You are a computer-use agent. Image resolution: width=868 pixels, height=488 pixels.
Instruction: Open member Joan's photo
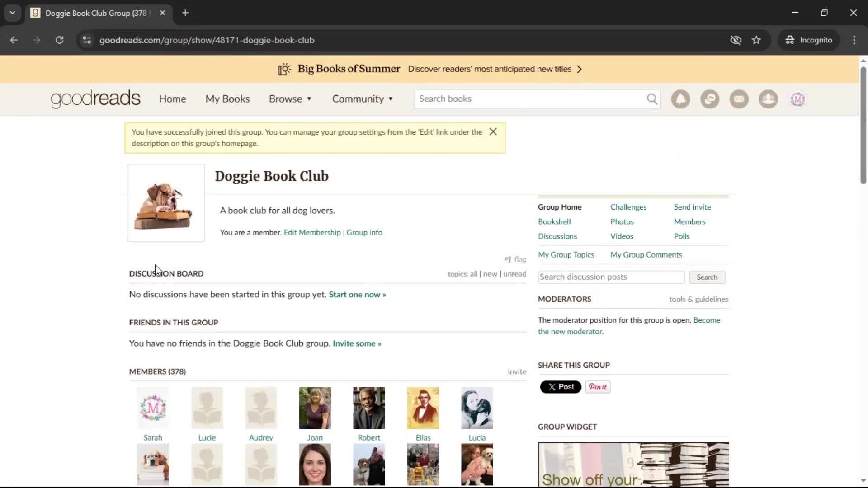tap(315, 408)
